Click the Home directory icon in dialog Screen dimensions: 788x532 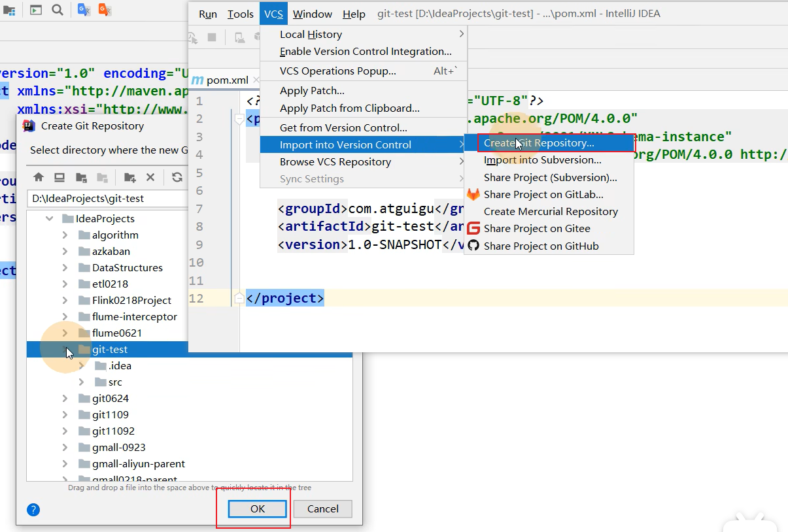39,177
